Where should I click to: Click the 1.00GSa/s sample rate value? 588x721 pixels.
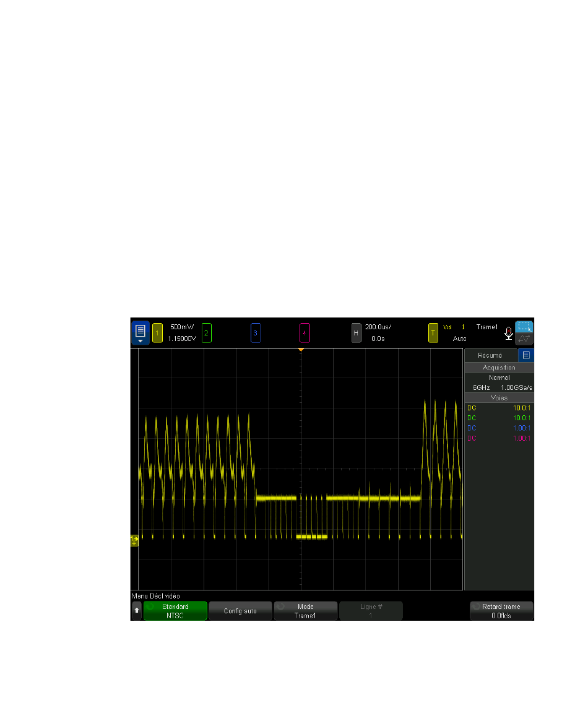pos(516,387)
